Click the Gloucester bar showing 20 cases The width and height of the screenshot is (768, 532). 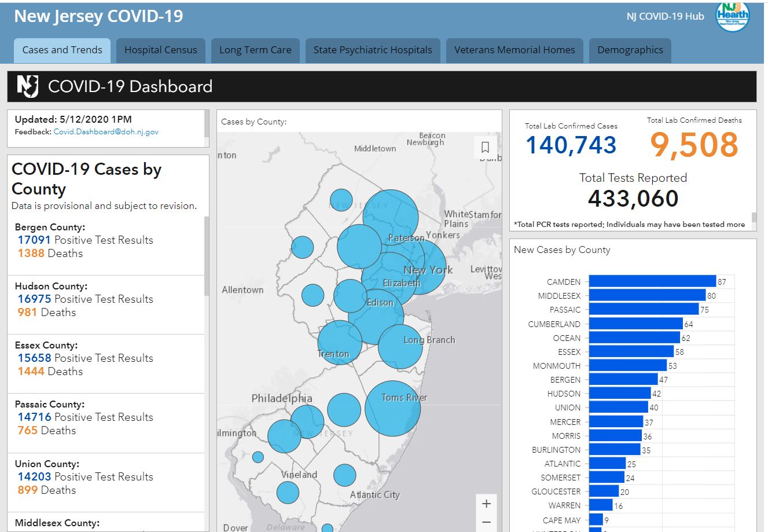(604, 491)
